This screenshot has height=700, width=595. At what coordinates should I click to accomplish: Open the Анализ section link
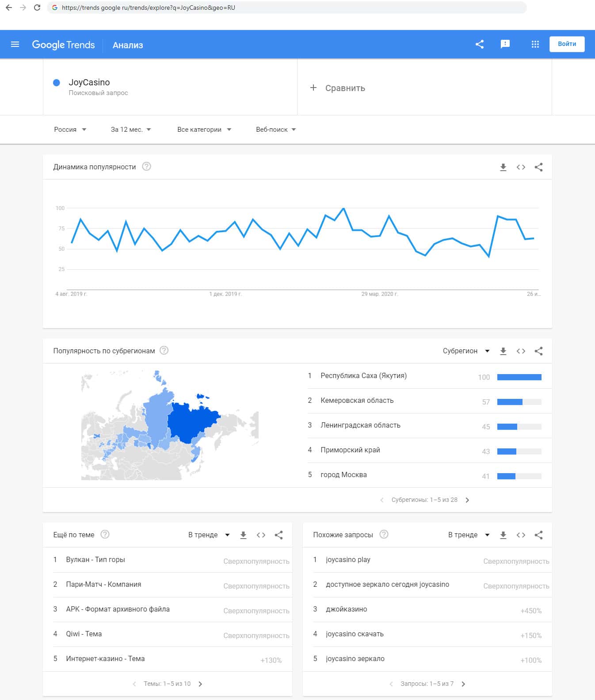(x=128, y=45)
